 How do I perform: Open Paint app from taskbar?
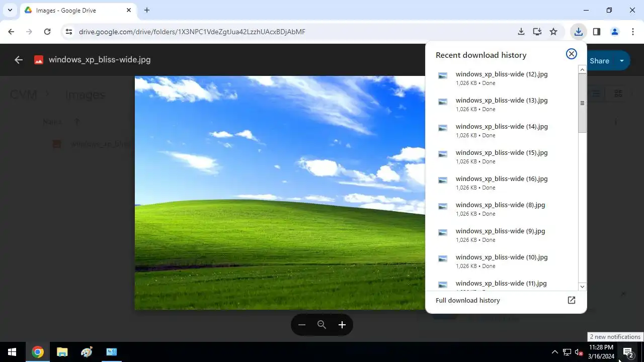(87, 352)
